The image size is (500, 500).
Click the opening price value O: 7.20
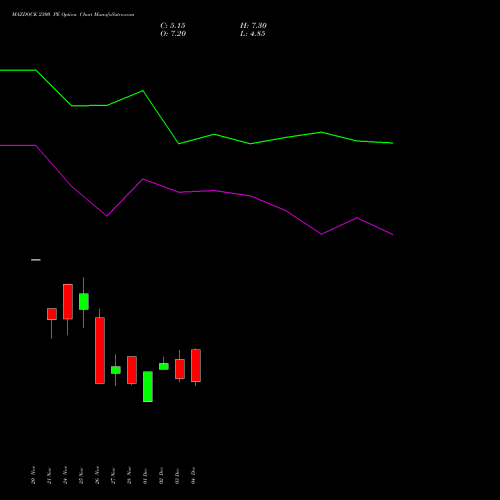(173, 34)
